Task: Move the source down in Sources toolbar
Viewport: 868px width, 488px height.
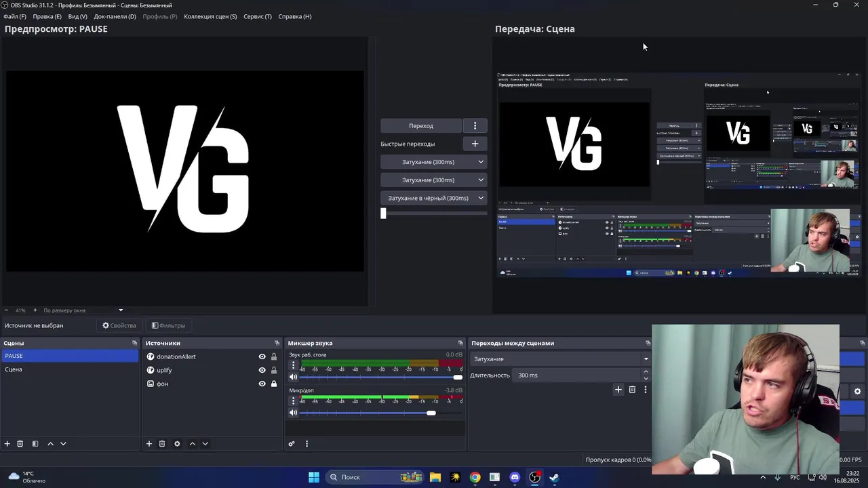Action: pos(205,444)
